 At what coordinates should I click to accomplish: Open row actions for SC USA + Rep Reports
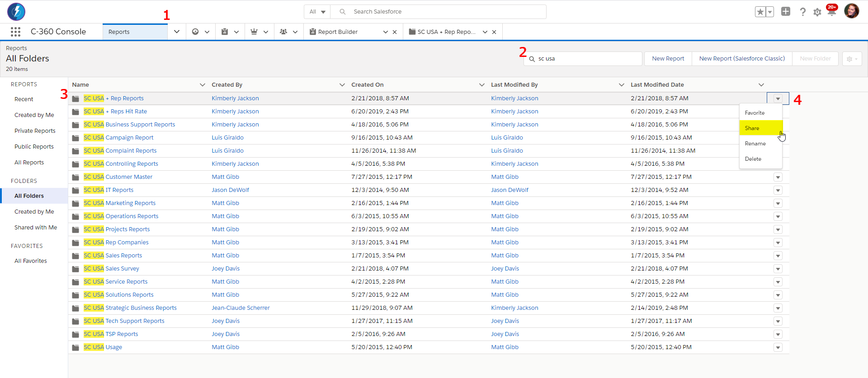pos(778,98)
